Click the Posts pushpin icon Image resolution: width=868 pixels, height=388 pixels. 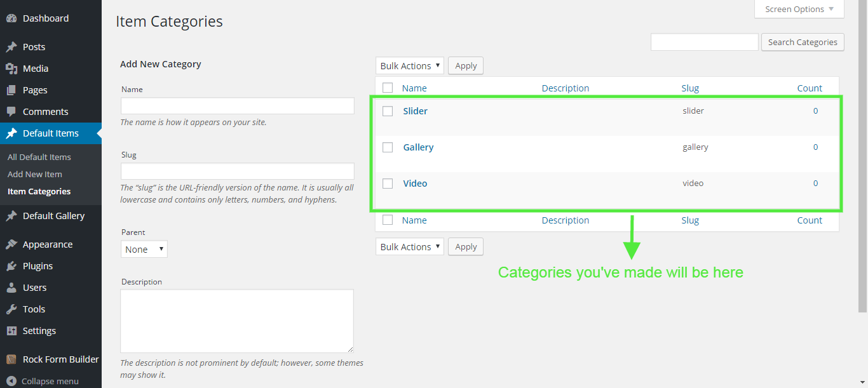11,47
